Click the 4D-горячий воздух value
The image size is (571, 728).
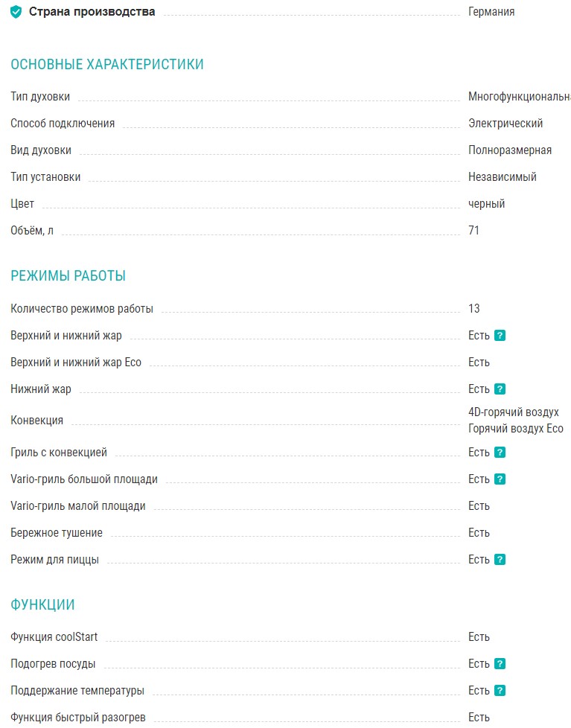pos(514,412)
